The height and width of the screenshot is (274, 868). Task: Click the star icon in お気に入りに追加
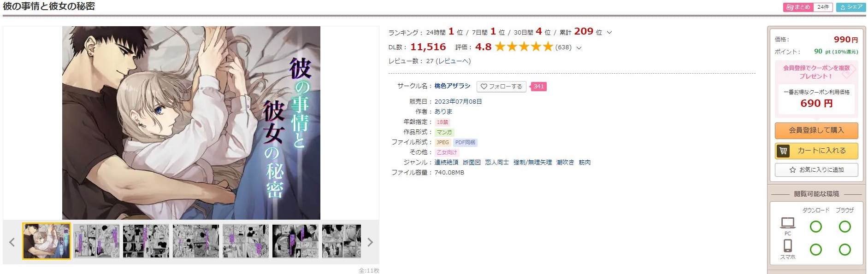pos(792,170)
